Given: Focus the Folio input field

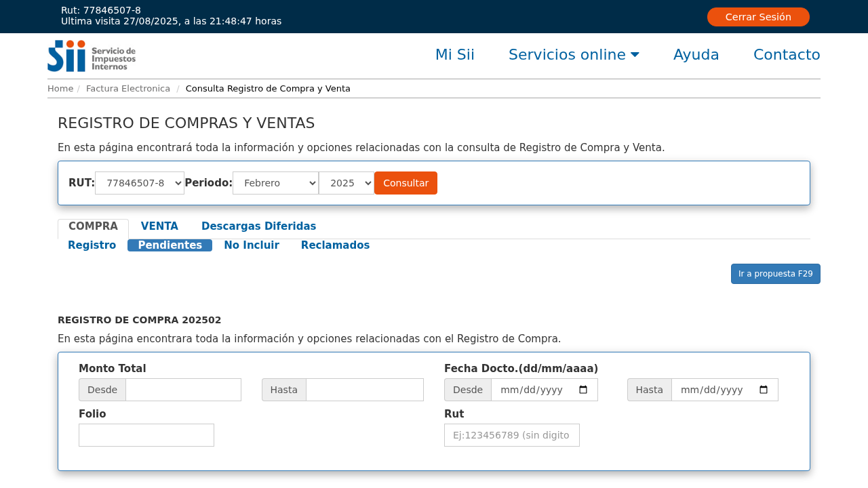Looking at the screenshot, I should pyautogui.click(x=146, y=435).
